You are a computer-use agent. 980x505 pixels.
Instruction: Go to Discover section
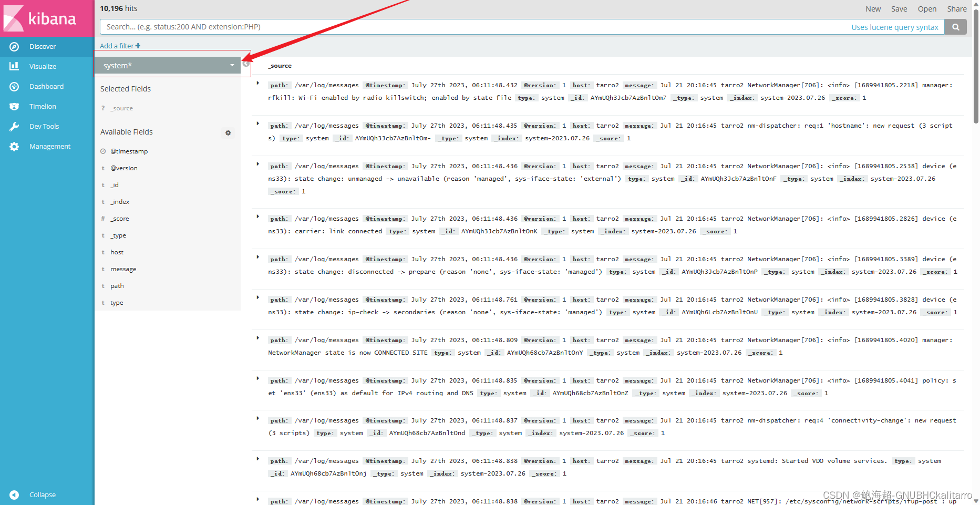pyautogui.click(x=43, y=47)
